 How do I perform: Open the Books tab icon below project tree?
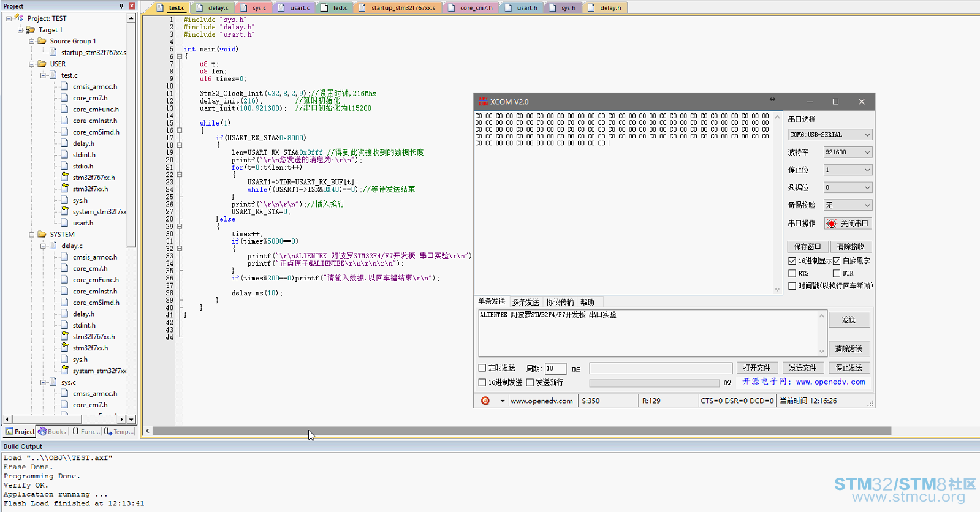tap(42, 431)
